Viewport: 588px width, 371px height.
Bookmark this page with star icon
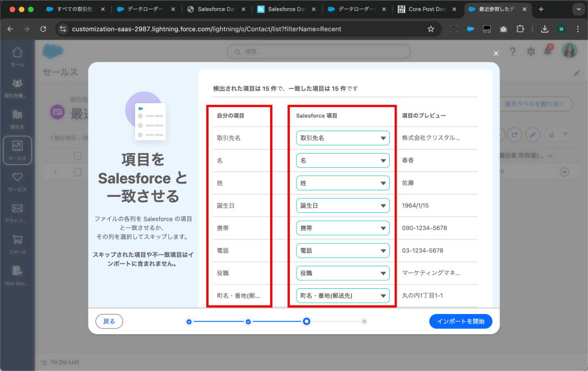pos(431,29)
